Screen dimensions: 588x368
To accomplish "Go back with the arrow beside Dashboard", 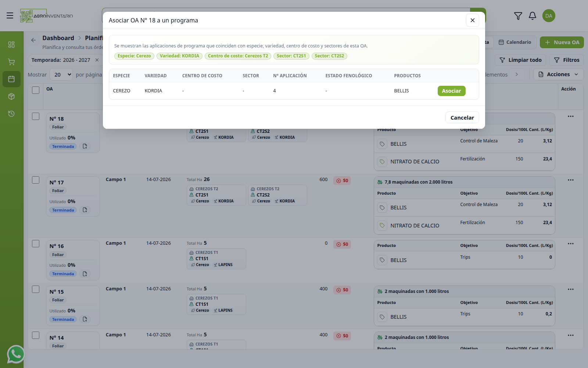I will click(33, 40).
